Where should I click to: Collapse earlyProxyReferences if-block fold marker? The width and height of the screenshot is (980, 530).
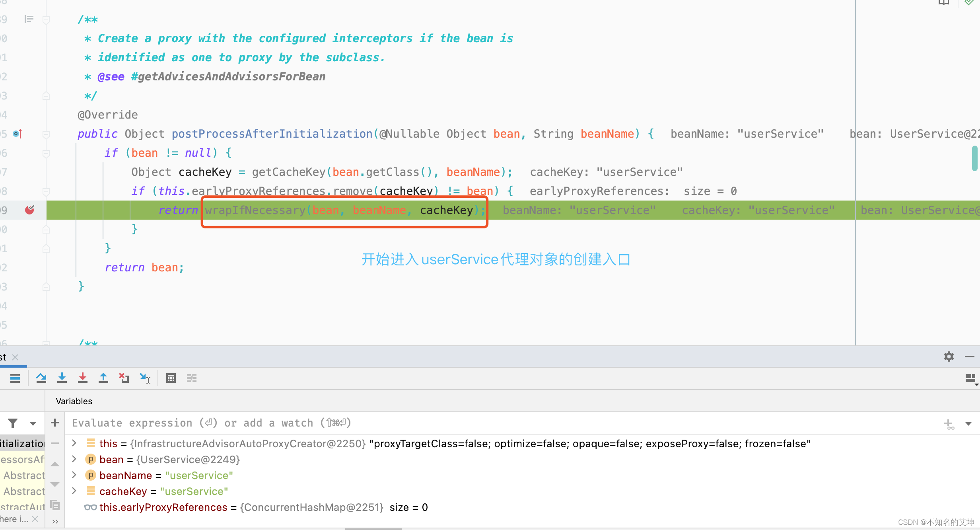click(46, 192)
